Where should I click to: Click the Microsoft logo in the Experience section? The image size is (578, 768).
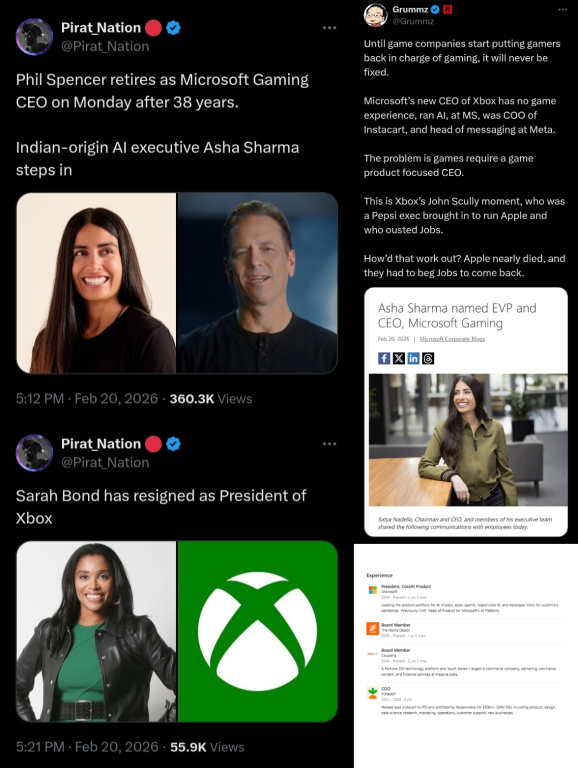[373, 590]
